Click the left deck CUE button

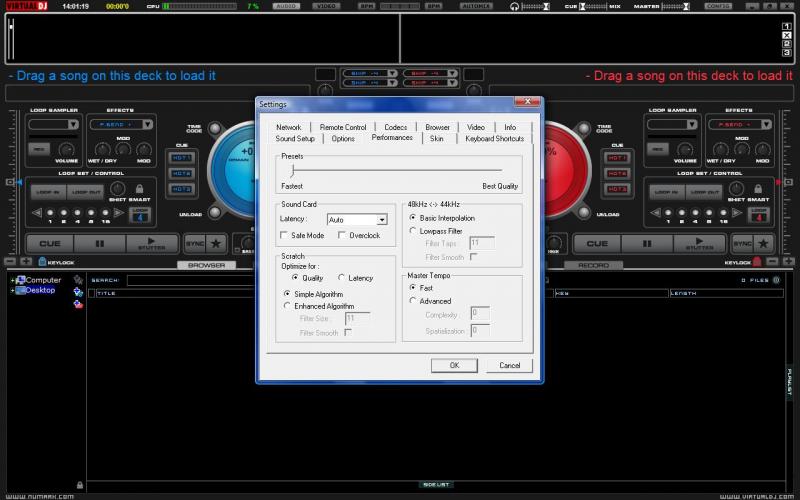coord(50,244)
